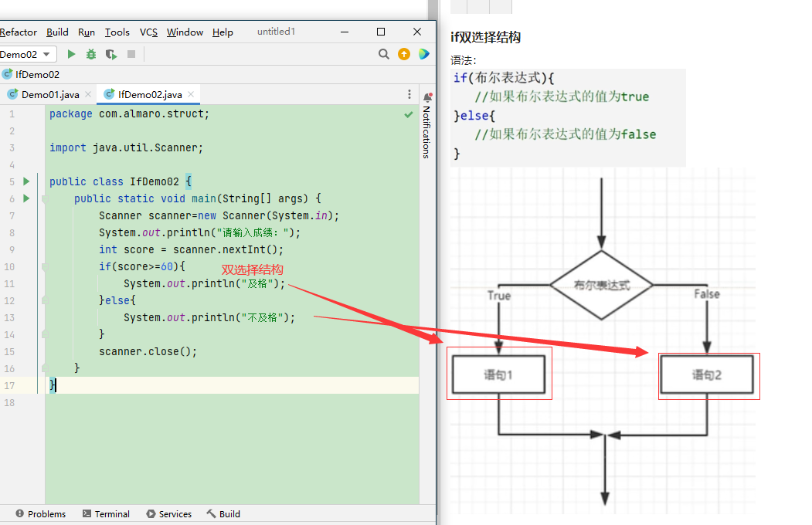The image size is (812, 525).
Task: Click the 布尔表达式 diamond in flowchart
Action: [601, 285]
